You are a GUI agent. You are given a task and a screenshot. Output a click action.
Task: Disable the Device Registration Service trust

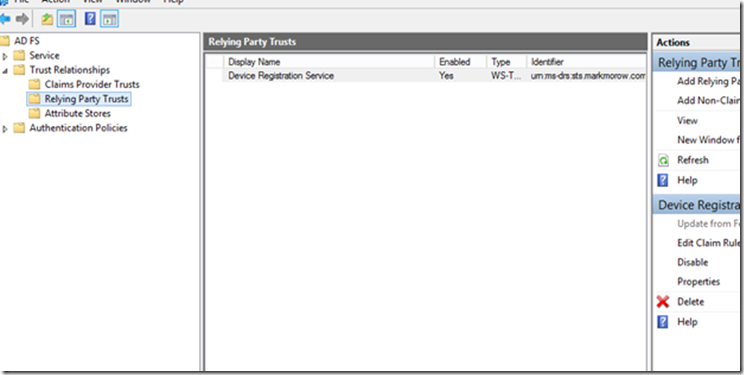click(x=693, y=262)
